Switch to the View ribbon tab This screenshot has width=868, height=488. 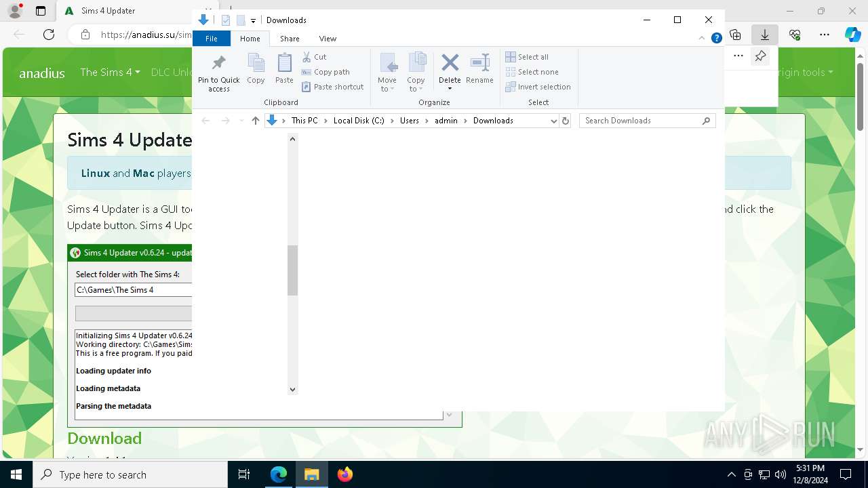(x=328, y=39)
